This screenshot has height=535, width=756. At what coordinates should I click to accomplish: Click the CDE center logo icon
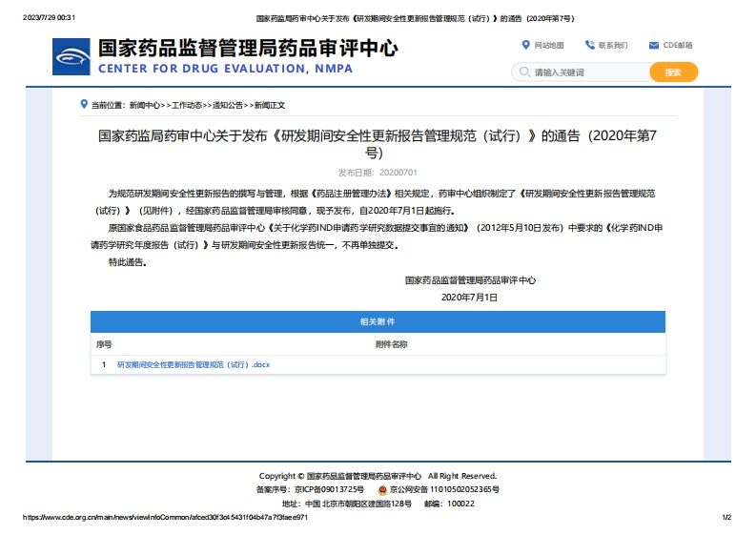[72, 56]
